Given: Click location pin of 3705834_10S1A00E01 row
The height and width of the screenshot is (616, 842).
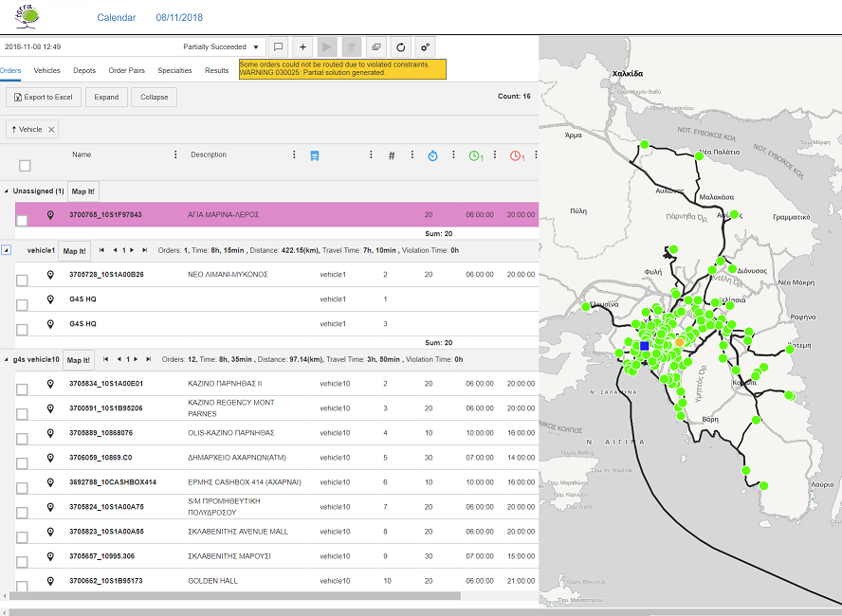Looking at the screenshot, I should coord(50,384).
